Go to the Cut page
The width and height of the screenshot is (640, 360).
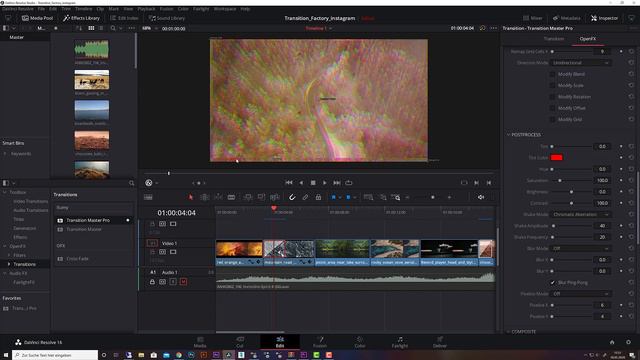coord(240,342)
